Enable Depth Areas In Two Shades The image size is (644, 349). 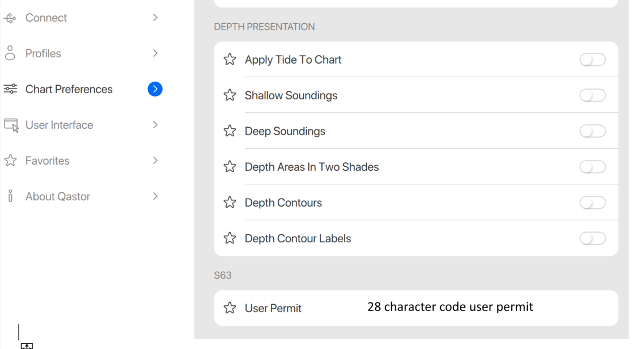[x=592, y=167]
